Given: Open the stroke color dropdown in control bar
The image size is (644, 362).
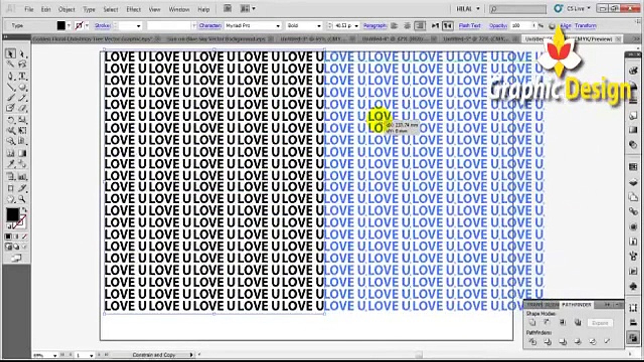Looking at the screenshot, I should pyautogui.click(x=87, y=26).
